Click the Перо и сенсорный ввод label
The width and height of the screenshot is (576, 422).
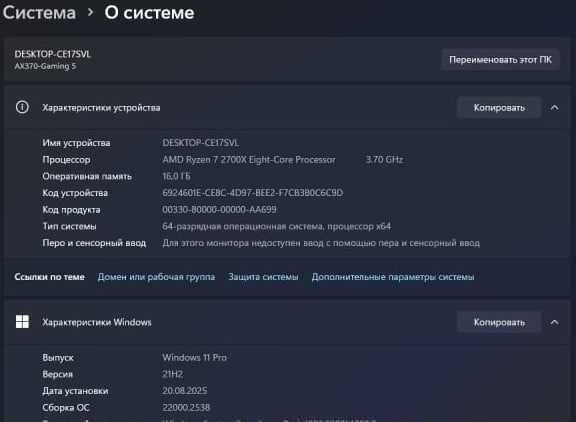94,243
